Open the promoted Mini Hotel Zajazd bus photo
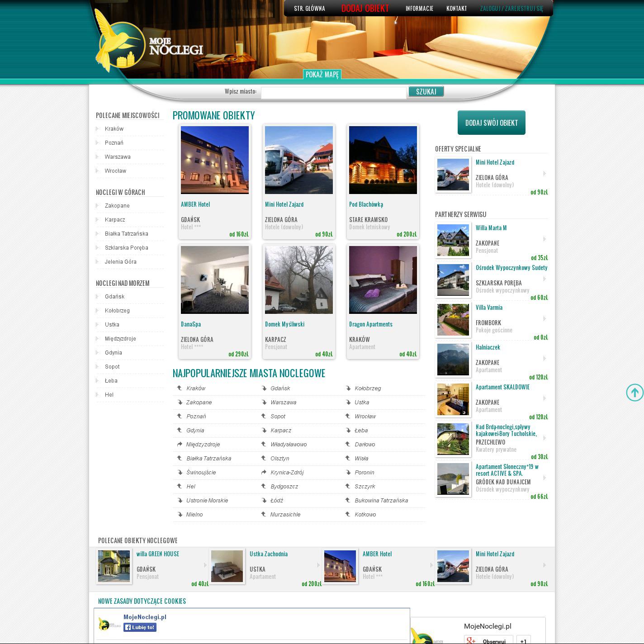This screenshot has height=644, width=644. pyautogui.click(x=299, y=160)
